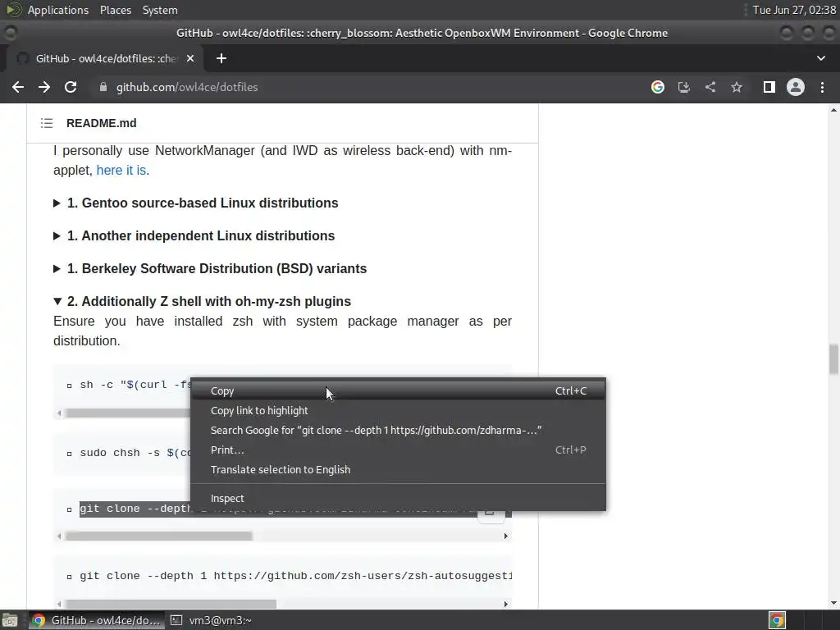Select Copy link to highlight
This screenshot has height=630, width=840.
pos(398,411)
